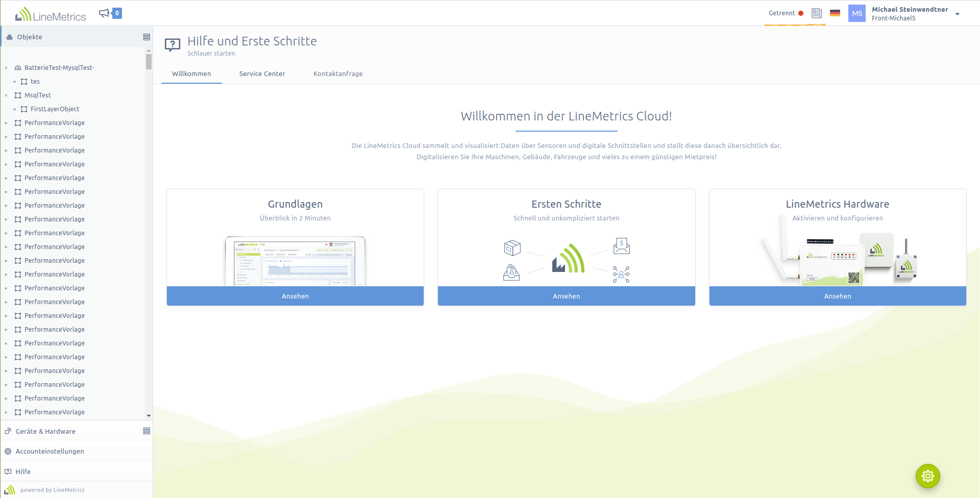
Task: Click the BatterieTest-MysqlTest- object icon
Action: pos(18,68)
